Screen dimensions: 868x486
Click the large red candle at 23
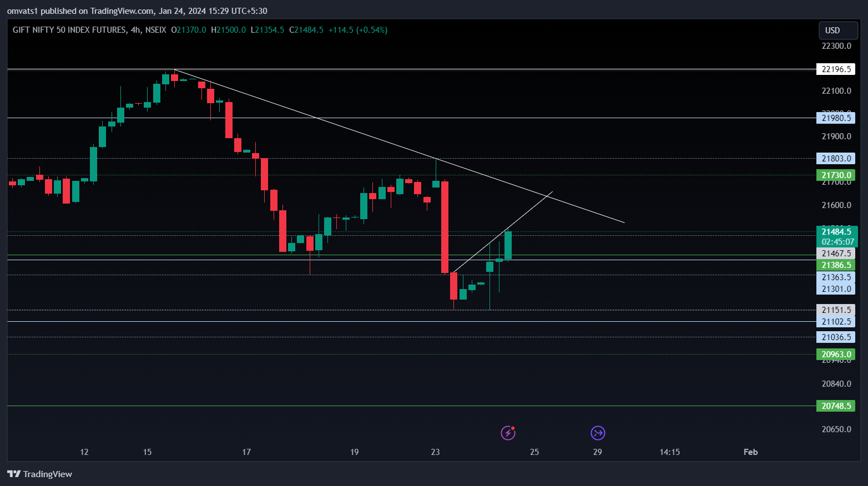click(x=445, y=227)
